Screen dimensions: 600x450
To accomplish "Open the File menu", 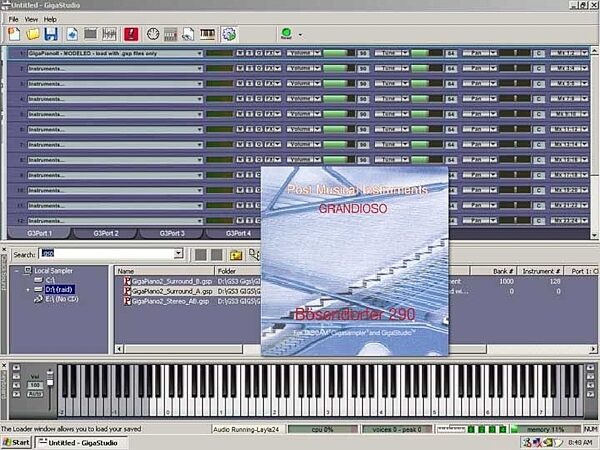I will pyautogui.click(x=13, y=19).
